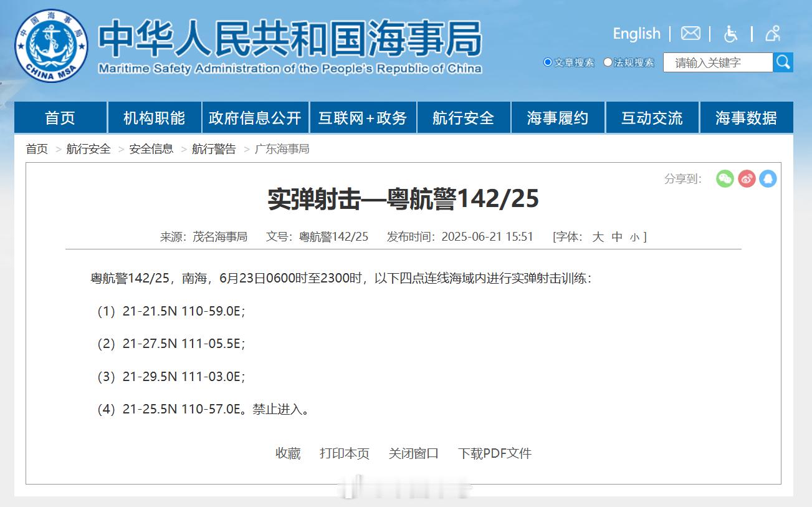Open the 政府信息公开 navigation tab

click(255, 117)
